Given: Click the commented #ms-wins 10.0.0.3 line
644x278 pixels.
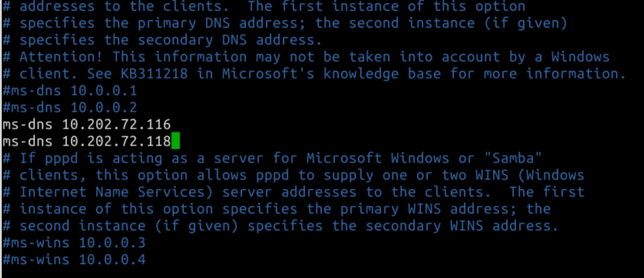Looking at the screenshot, I should click(x=74, y=243).
